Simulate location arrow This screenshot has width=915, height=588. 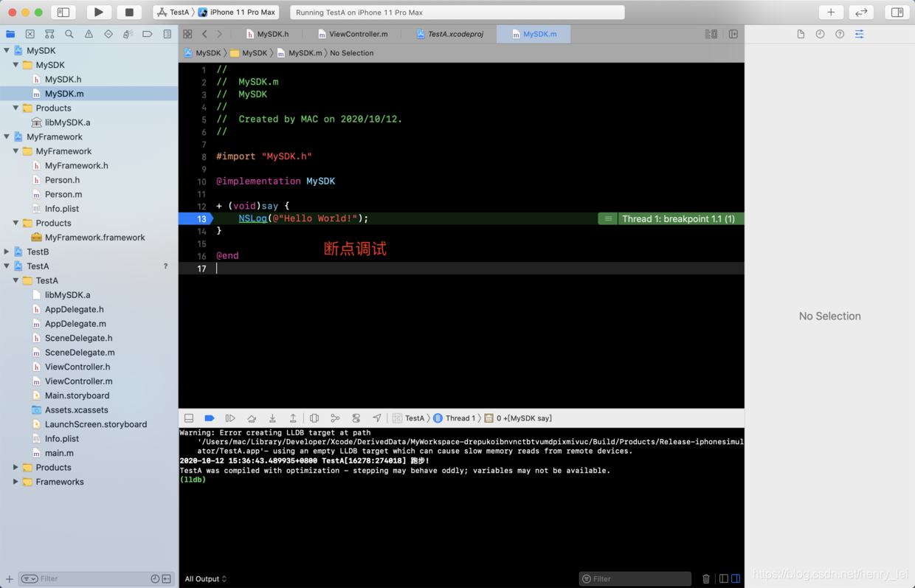(x=377, y=418)
